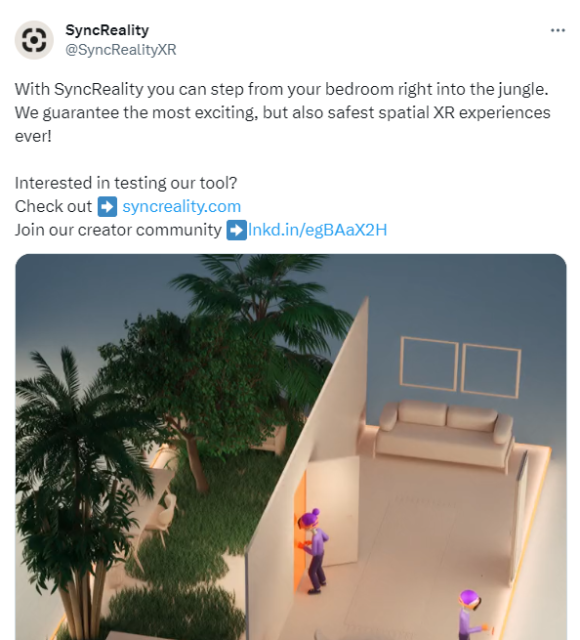Click the SyncReality display name
The height and width of the screenshot is (640, 580).
pos(107,30)
